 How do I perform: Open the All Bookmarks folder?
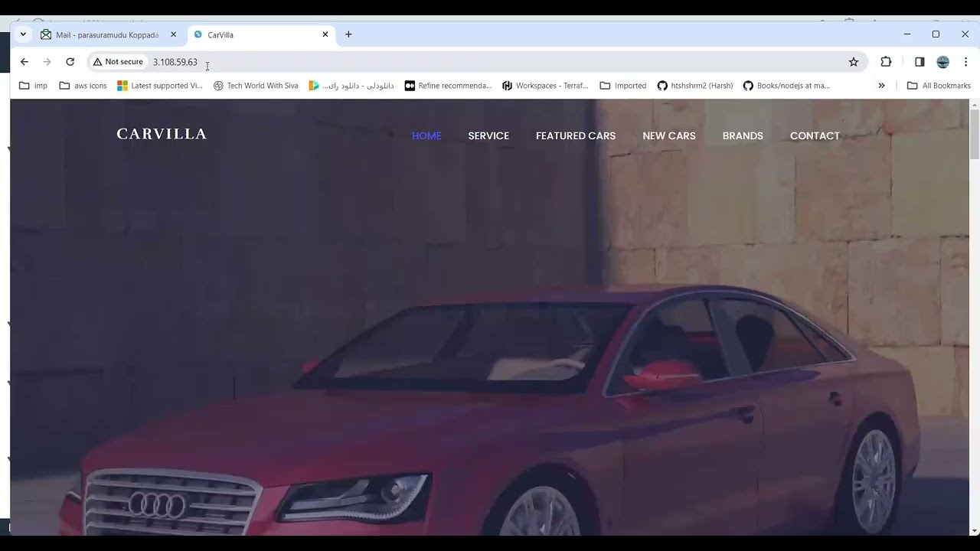click(x=939, y=86)
